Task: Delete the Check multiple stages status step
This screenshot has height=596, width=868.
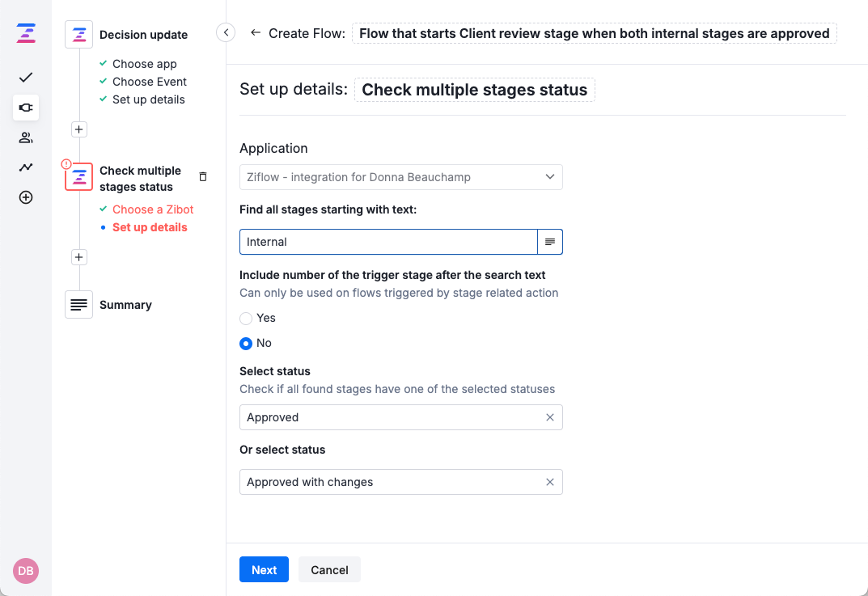Action: pos(203,176)
